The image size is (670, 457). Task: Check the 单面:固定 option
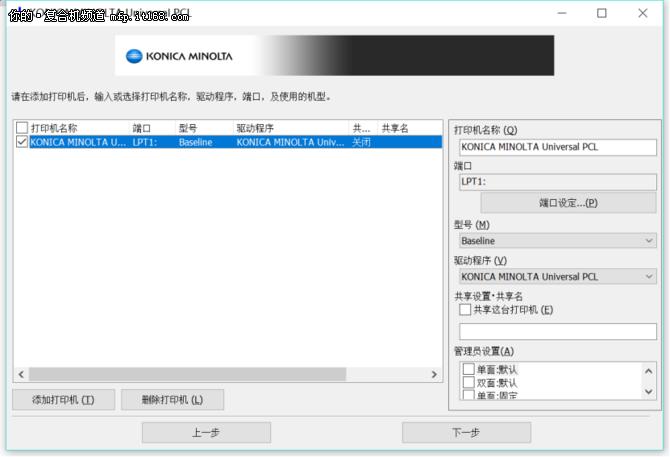(469, 395)
